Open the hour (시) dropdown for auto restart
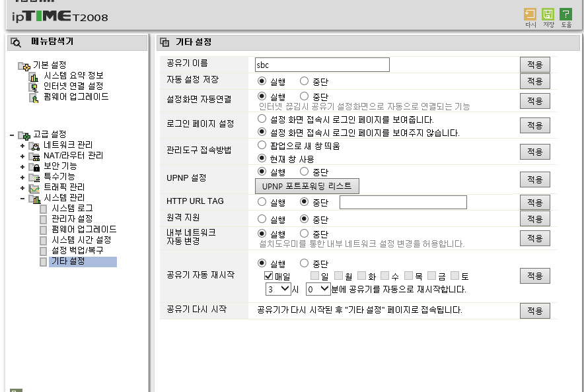 point(278,289)
